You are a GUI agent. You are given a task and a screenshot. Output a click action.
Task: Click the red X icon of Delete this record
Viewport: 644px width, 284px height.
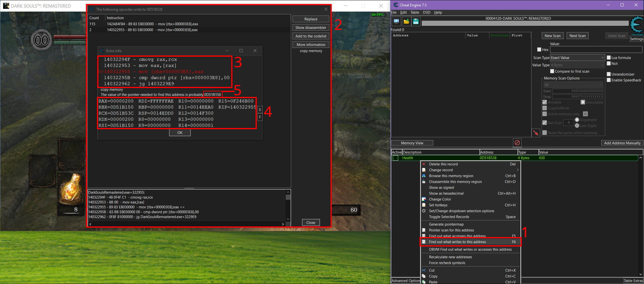pos(424,164)
